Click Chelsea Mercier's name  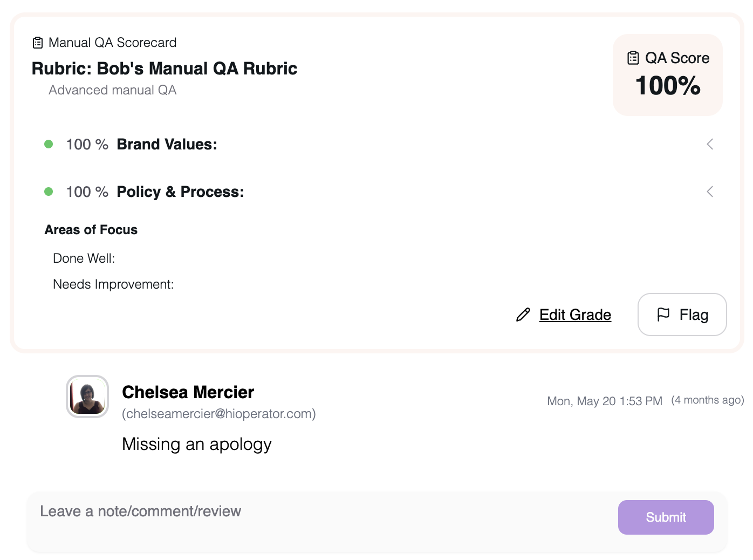click(x=188, y=392)
